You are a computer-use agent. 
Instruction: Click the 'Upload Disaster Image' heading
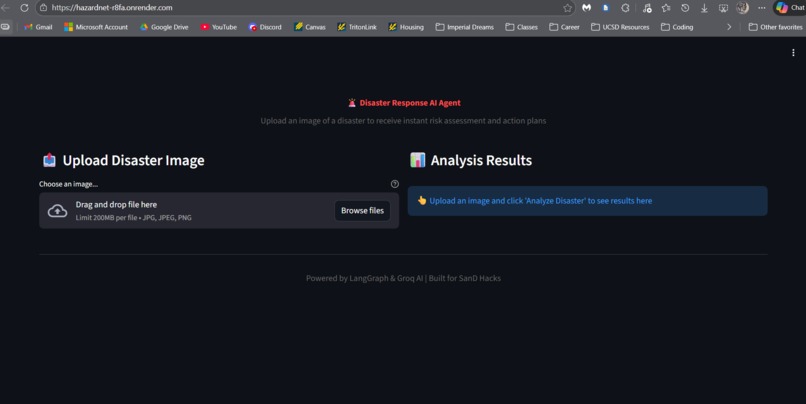(x=133, y=160)
